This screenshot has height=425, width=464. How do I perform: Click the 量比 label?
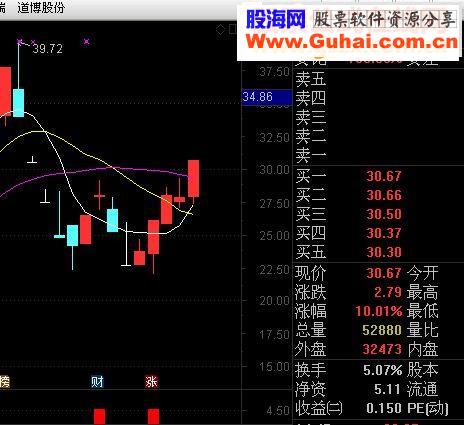(x=422, y=330)
